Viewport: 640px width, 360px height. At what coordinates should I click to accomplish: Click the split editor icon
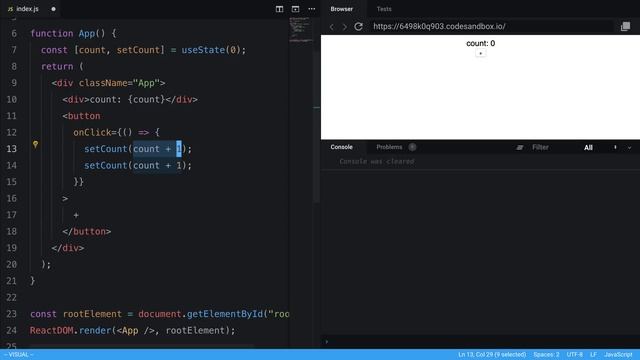point(279,9)
